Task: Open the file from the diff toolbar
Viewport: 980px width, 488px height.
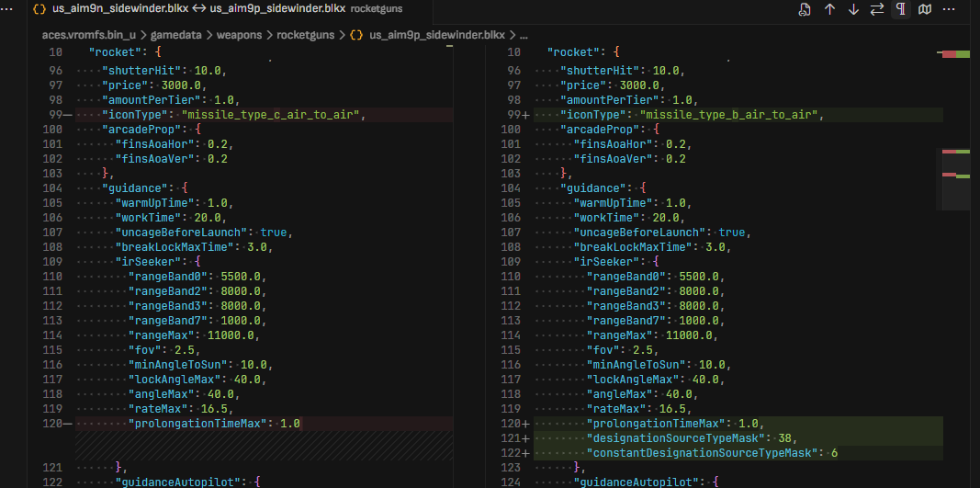Action: (x=805, y=9)
